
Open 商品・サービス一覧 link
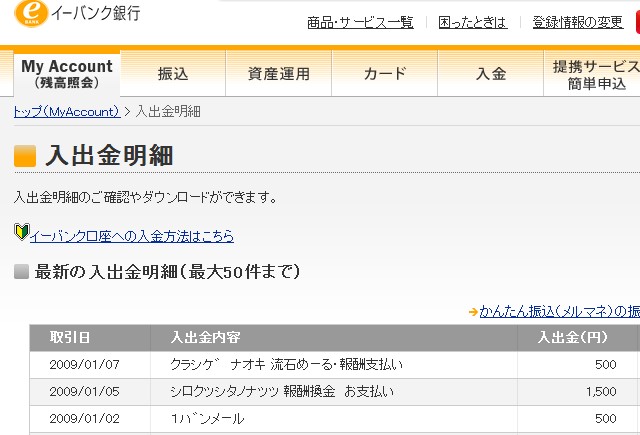pos(360,23)
